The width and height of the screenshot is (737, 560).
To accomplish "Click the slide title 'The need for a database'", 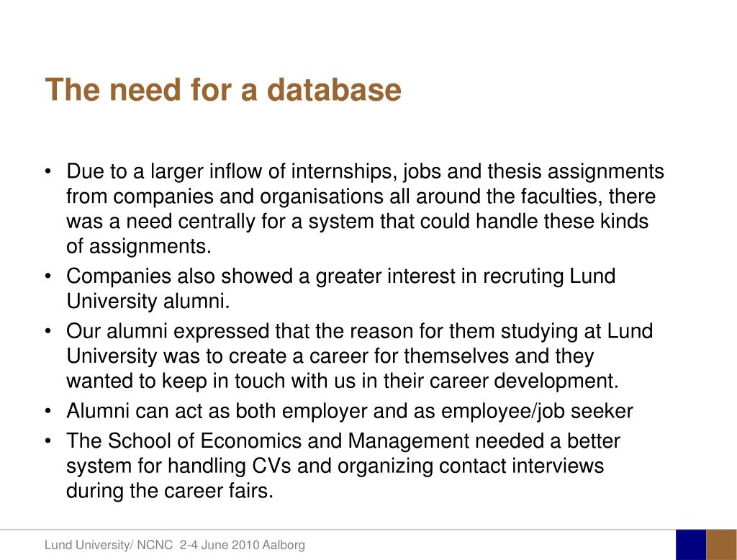I will coord(223,89).
